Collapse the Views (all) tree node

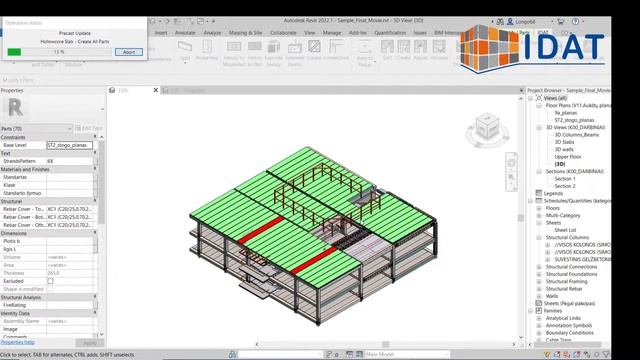(x=531, y=98)
